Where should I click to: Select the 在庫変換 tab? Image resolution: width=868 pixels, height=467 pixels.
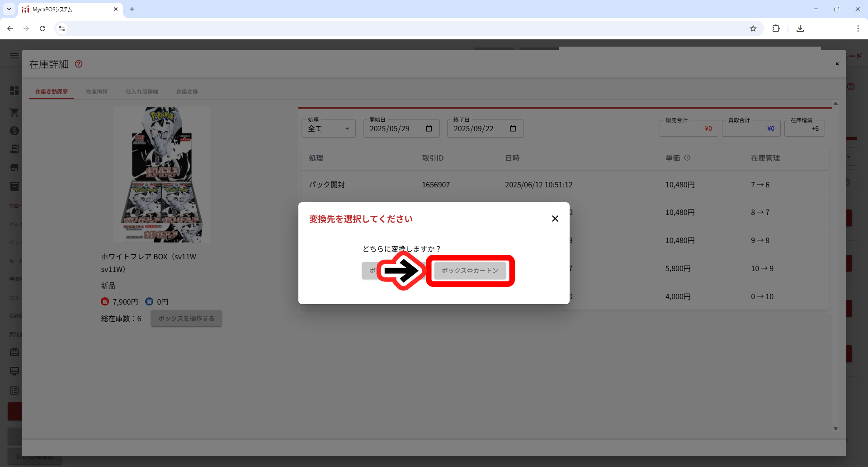(187, 92)
